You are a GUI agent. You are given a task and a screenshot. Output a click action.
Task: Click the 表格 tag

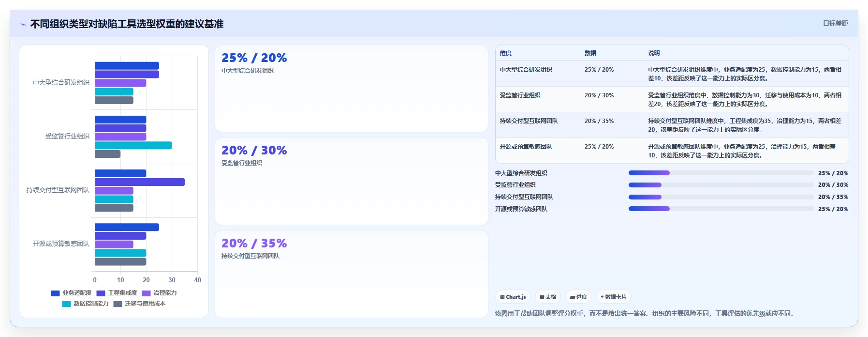548,297
